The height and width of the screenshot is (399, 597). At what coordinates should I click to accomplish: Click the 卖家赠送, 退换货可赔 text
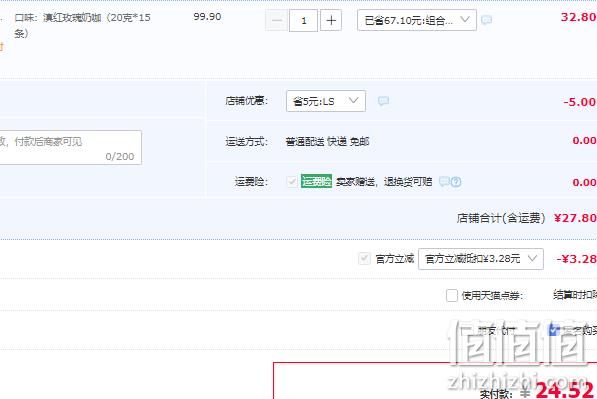pyautogui.click(x=384, y=182)
